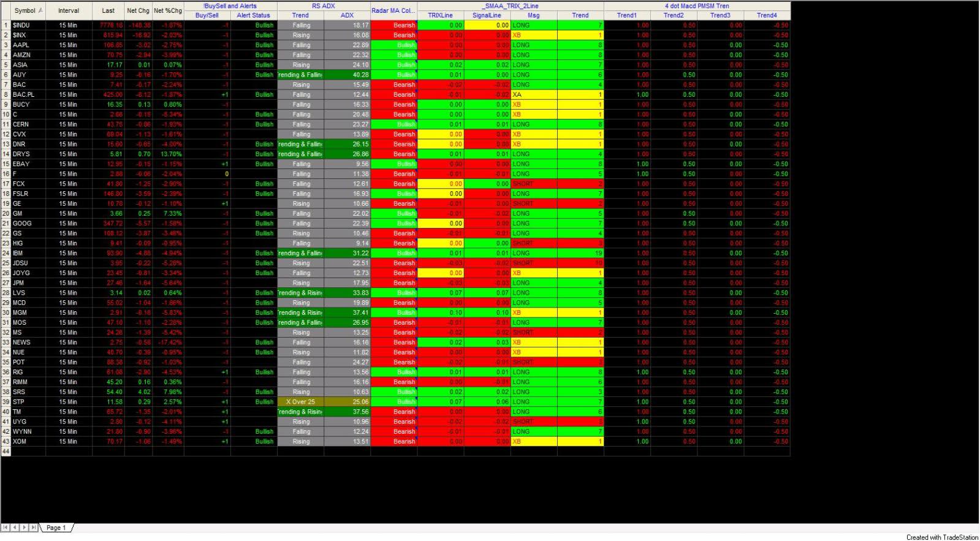Viewport: 980px width, 541px height.
Task: Select the WYNN symbol cell
Action: 28,431
